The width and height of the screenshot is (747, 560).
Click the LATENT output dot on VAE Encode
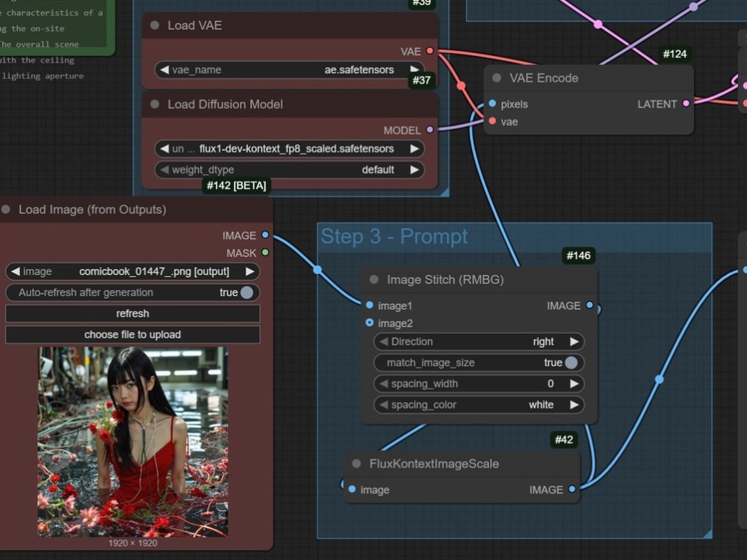click(687, 105)
